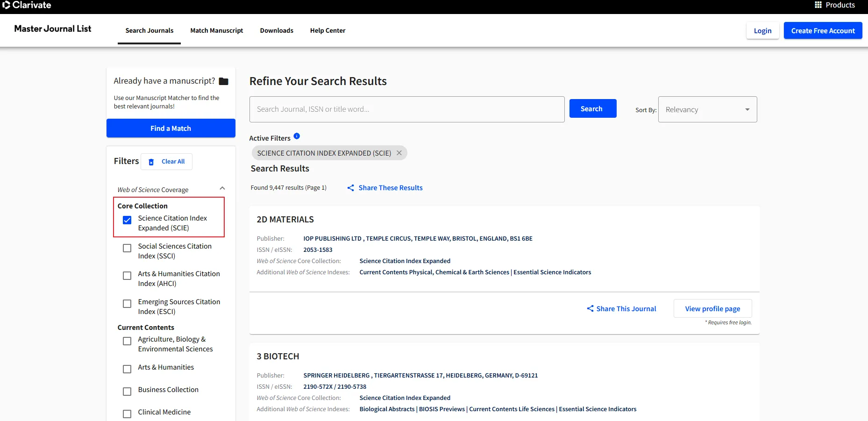Check Emerging Sources Citation Index filter
The height and width of the screenshot is (421, 868).
point(127,304)
